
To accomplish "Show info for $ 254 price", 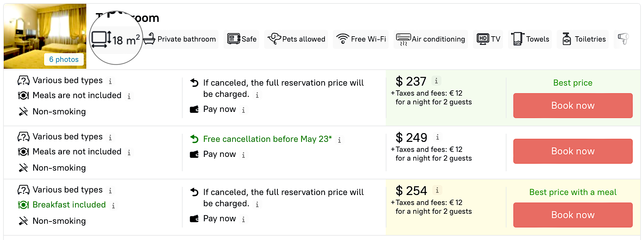I will pyautogui.click(x=437, y=190).
